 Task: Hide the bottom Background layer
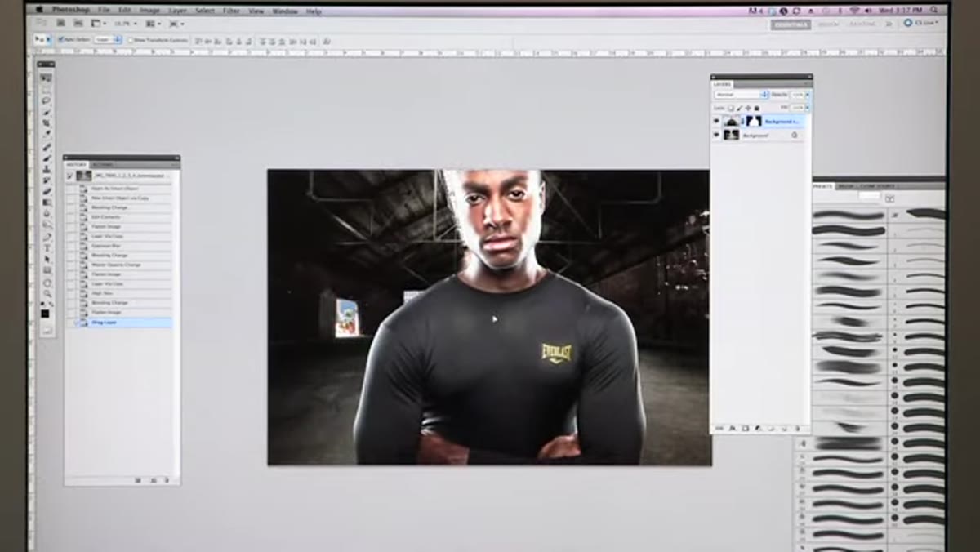pos(717,135)
